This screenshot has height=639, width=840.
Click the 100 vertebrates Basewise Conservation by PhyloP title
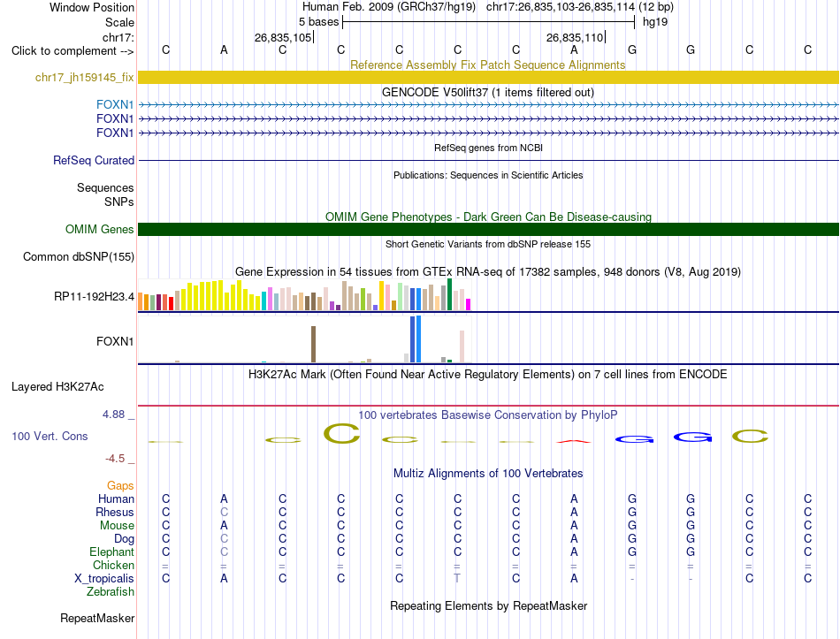(x=487, y=415)
